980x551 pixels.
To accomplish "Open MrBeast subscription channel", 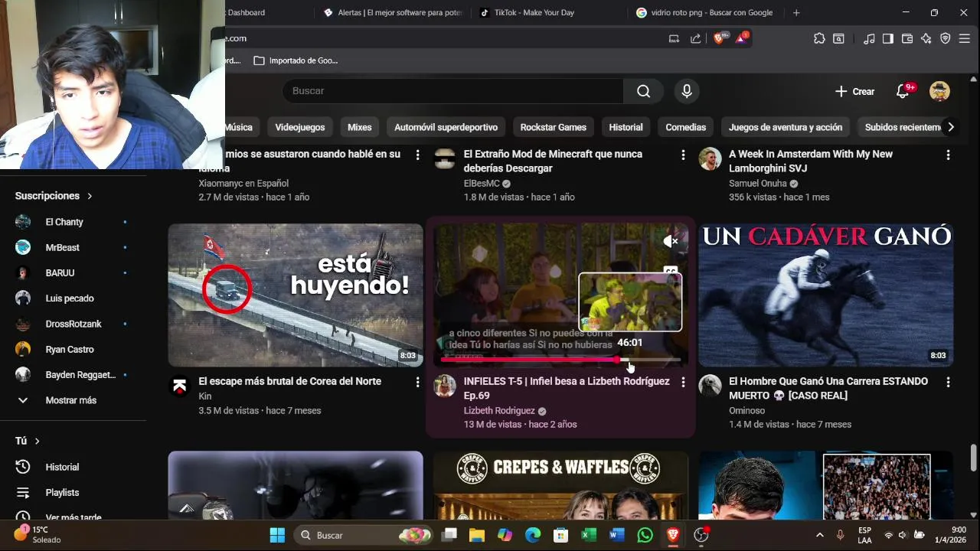I will pyautogui.click(x=62, y=247).
